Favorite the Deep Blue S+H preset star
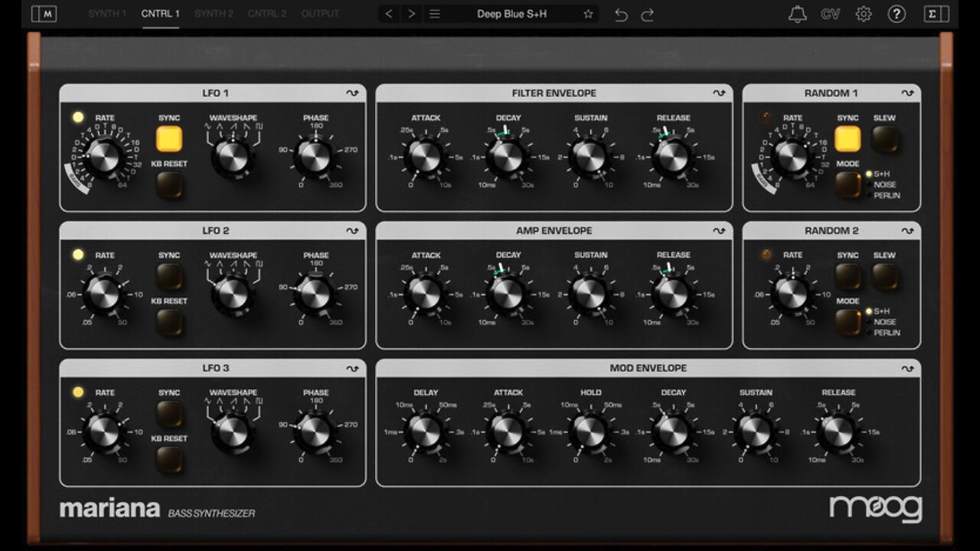Viewport: 980px width, 551px height. point(588,14)
